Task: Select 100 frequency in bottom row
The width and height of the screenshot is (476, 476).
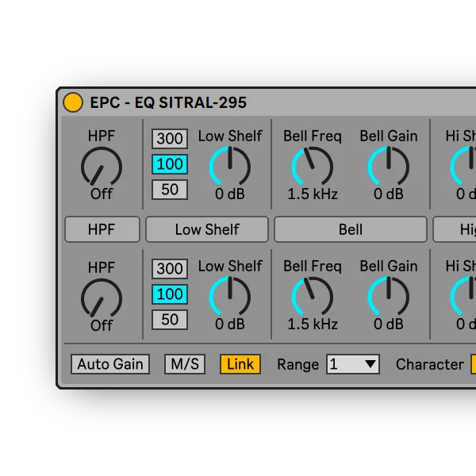Action: point(170,294)
